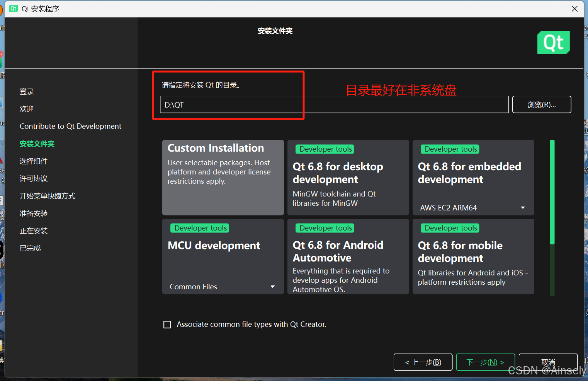588x381 pixels.
Task: Choose the MCU development card
Action: click(x=223, y=256)
